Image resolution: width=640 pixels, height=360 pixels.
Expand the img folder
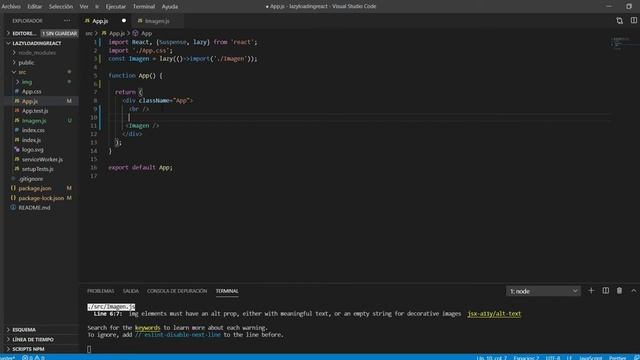pos(27,82)
